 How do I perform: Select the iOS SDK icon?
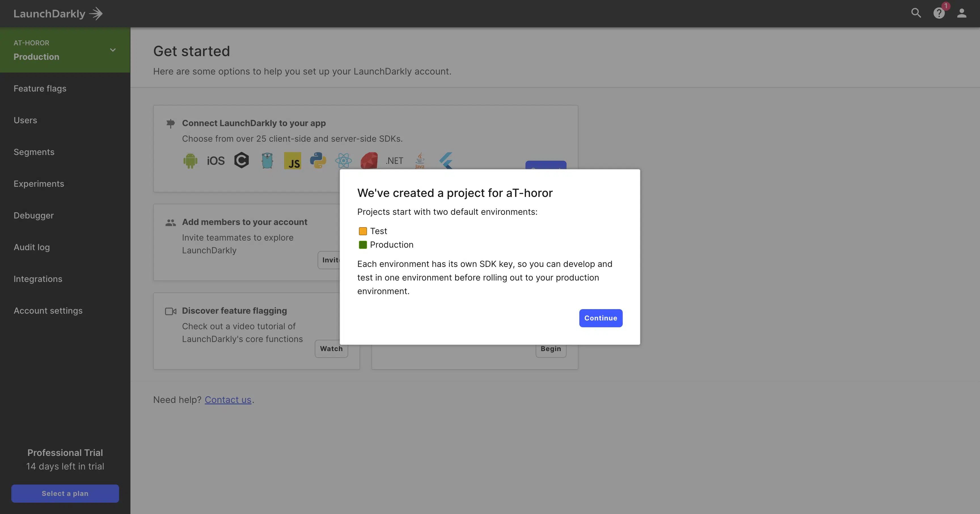click(216, 161)
